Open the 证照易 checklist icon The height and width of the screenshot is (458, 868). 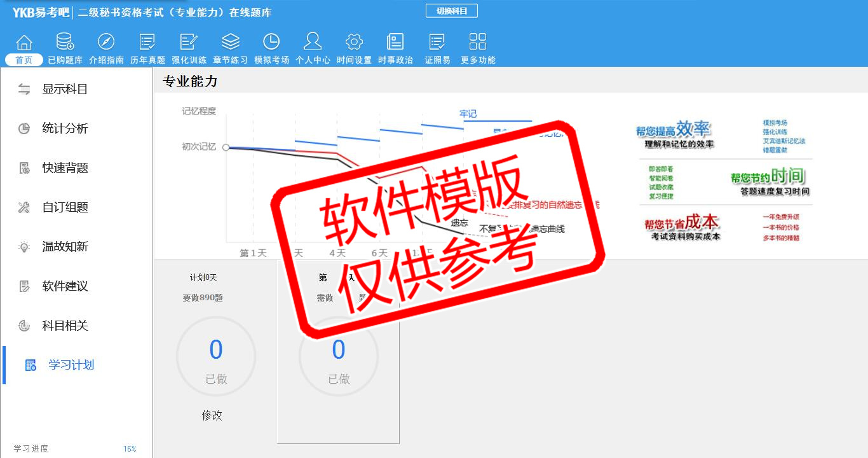(437, 42)
